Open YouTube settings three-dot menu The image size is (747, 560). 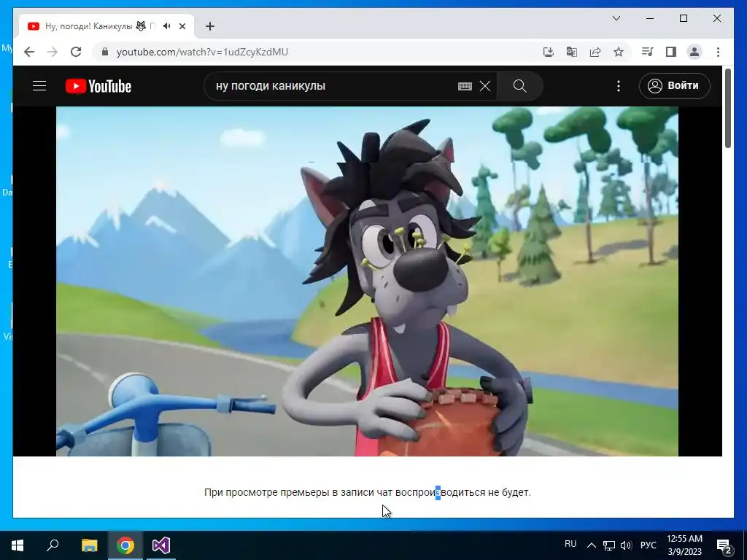click(619, 86)
